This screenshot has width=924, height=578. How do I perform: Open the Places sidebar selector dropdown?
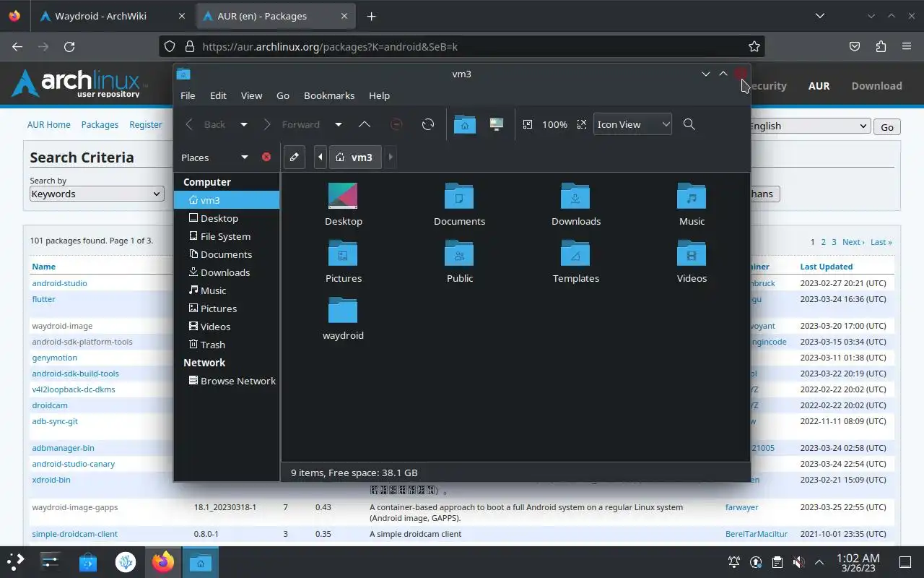pyautogui.click(x=244, y=157)
